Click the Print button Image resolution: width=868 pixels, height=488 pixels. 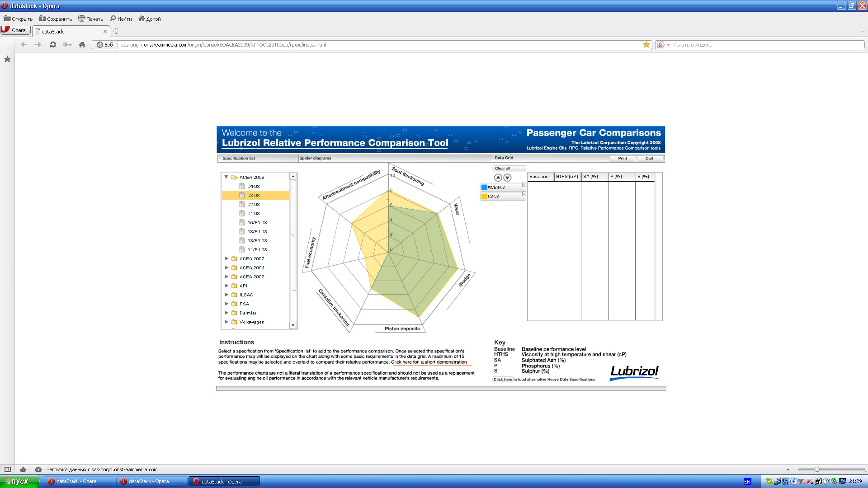pyautogui.click(x=623, y=158)
